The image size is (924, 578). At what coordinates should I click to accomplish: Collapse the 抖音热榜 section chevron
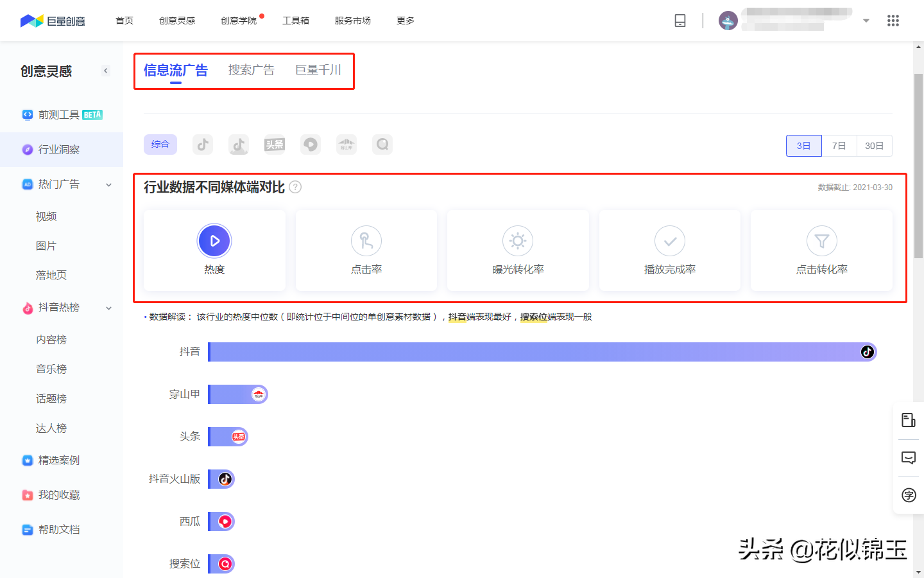tap(109, 308)
